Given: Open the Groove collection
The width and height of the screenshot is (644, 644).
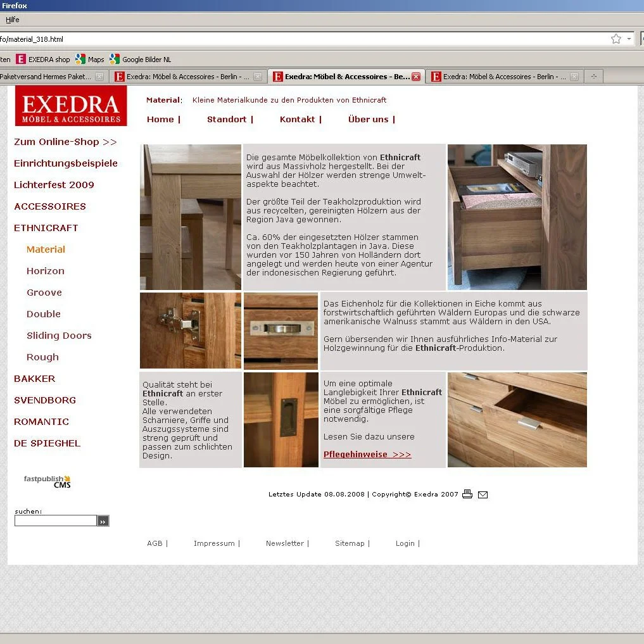Looking at the screenshot, I should point(44,293).
